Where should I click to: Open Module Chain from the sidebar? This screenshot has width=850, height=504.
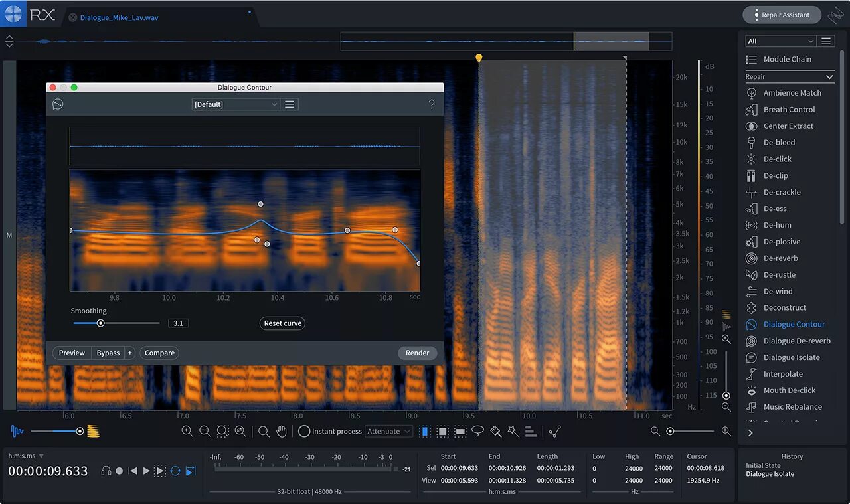(x=787, y=59)
